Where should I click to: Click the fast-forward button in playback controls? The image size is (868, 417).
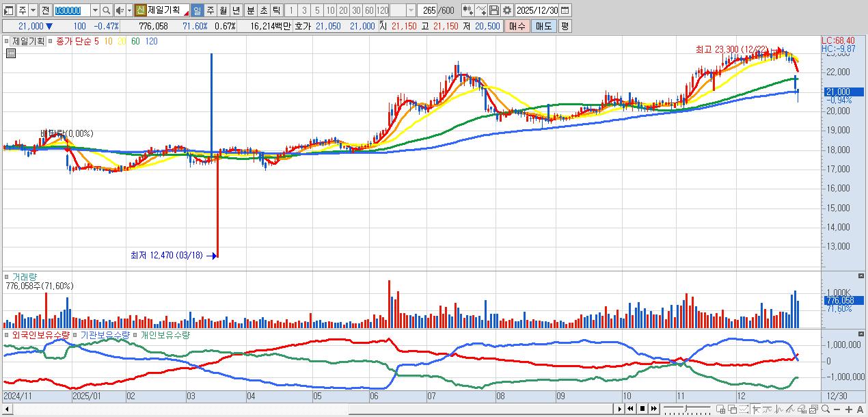[x=654, y=409]
